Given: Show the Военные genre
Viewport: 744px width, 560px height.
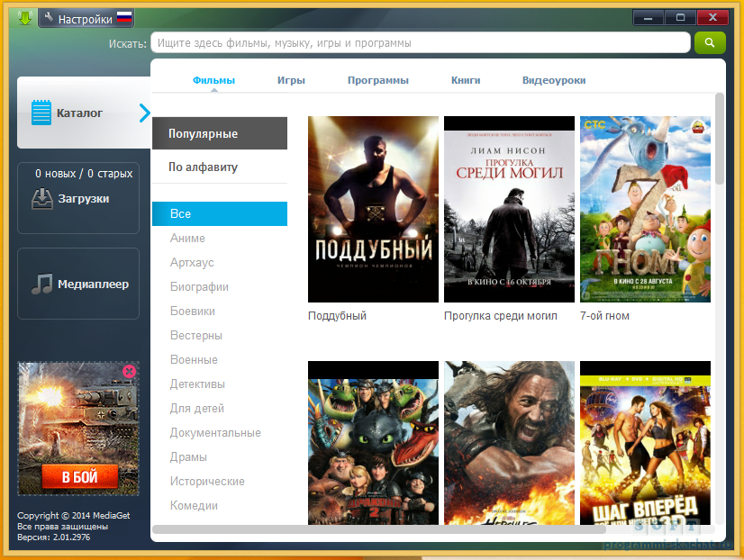Looking at the screenshot, I should (x=194, y=359).
